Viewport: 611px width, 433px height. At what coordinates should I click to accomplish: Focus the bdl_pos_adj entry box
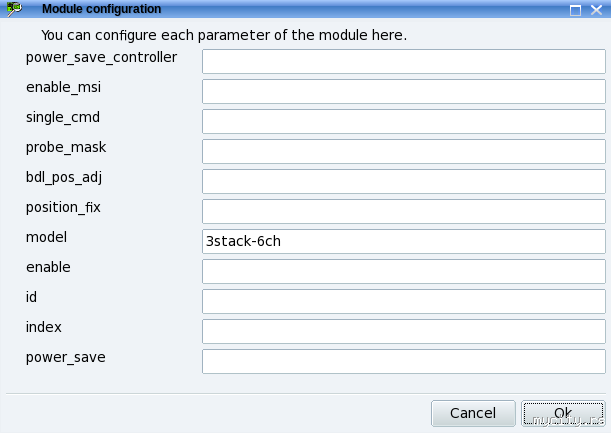[403, 182]
